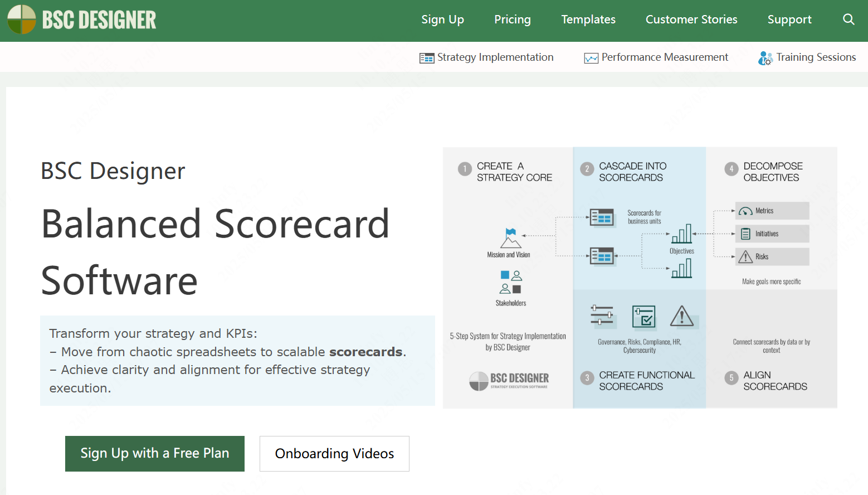
Task: Click the 'BSC Designer' page subtitle
Action: (113, 171)
